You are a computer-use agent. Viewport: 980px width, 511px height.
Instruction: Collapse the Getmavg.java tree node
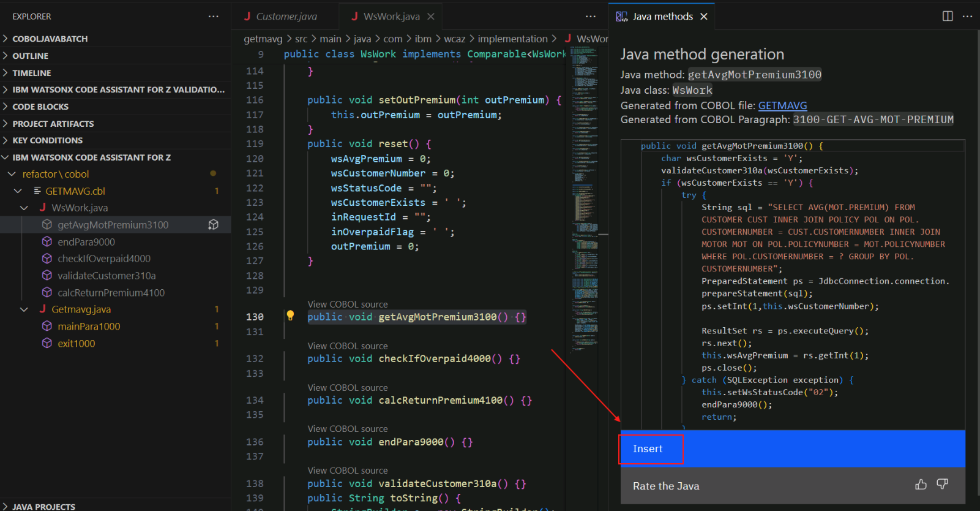coord(24,309)
